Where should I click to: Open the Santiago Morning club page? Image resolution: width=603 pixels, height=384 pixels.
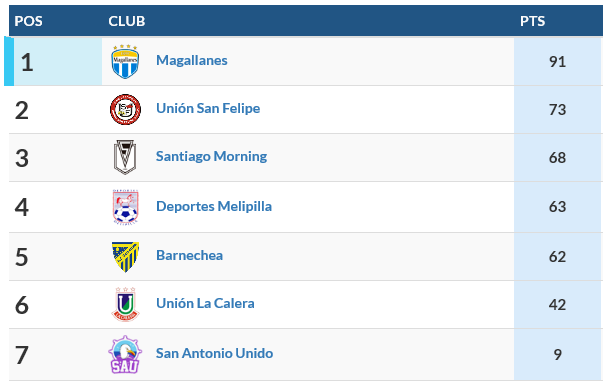(x=212, y=156)
